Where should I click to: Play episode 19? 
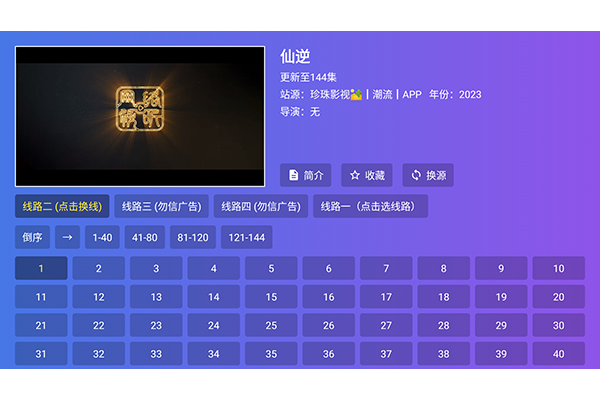point(501,297)
